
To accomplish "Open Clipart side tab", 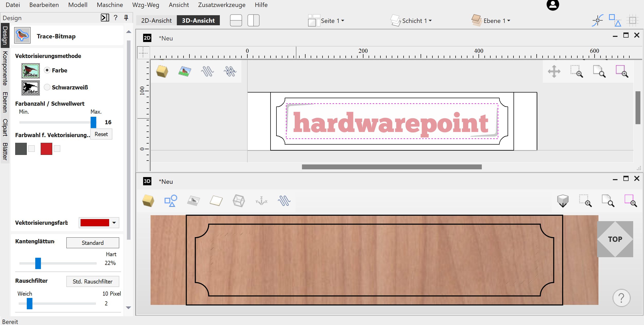I will pos(5,127).
